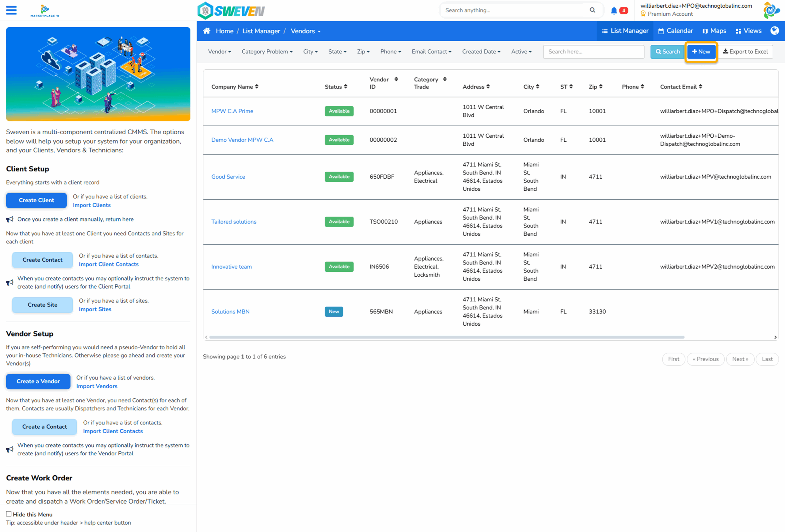Switch to the Calendar tab
The height and width of the screenshot is (532, 785).
click(x=675, y=31)
